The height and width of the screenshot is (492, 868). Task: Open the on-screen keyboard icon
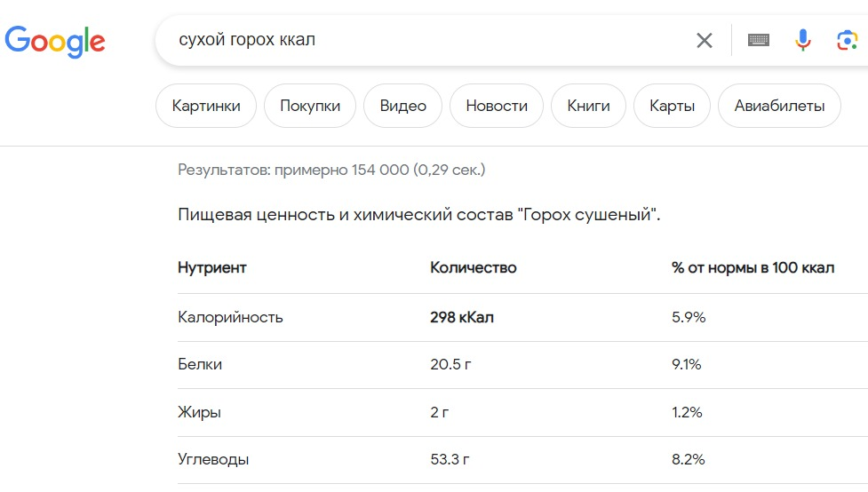758,41
